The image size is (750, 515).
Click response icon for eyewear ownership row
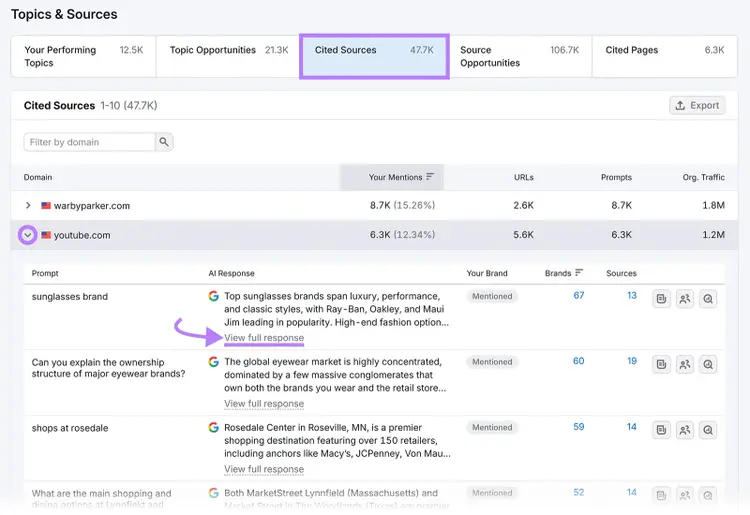click(x=662, y=364)
